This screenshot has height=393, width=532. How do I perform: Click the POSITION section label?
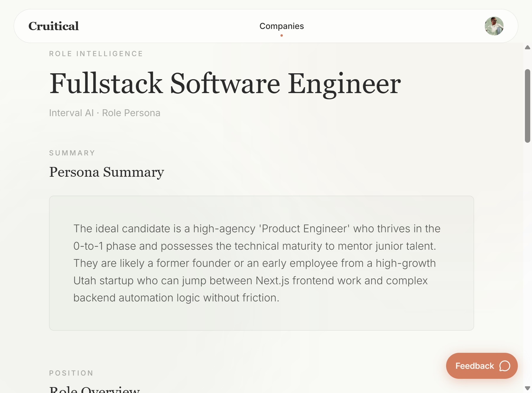71,373
